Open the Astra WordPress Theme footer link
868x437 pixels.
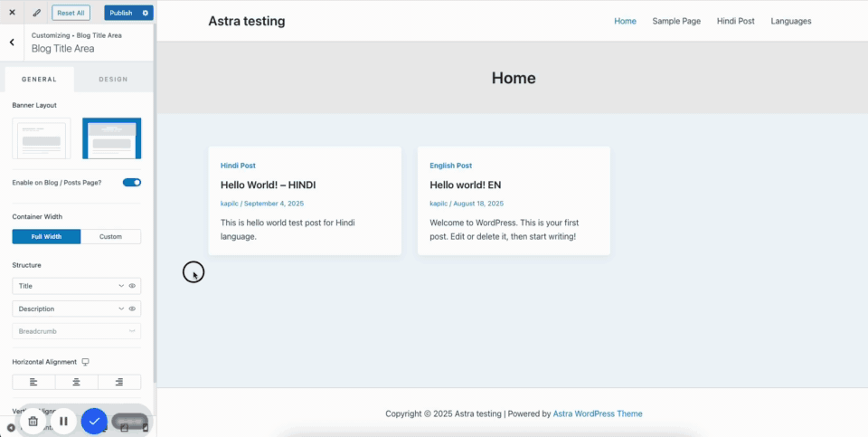click(598, 413)
